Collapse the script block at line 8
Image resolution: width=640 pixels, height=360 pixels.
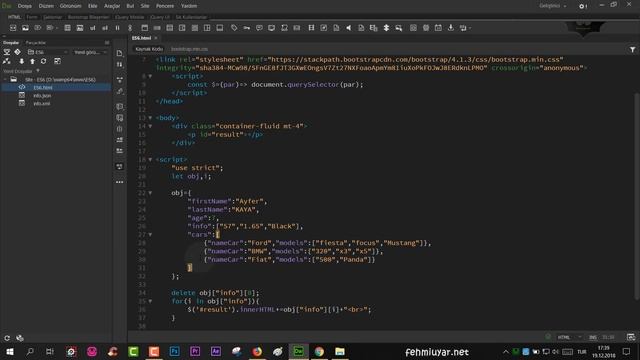(x=150, y=76)
